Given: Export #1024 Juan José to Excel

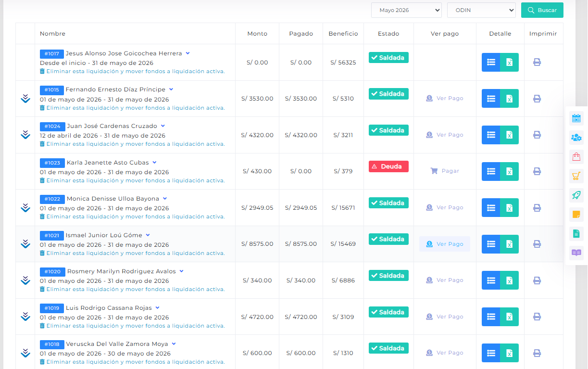Looking at the screenshot, I should tap(509, 135).
